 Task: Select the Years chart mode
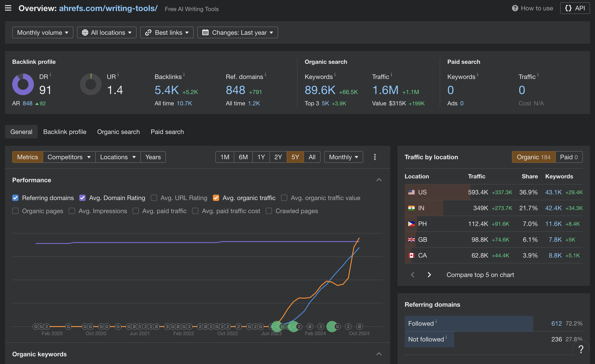[x=153, y=157]
